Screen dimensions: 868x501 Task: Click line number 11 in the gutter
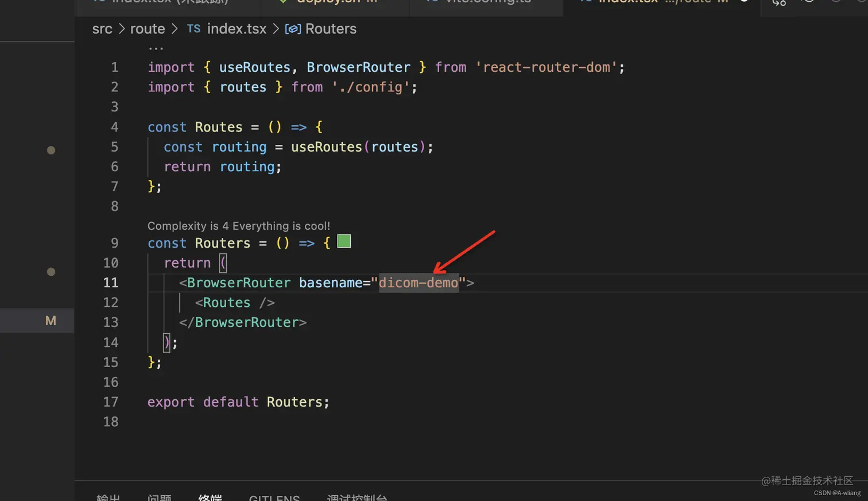pos(111,283)
